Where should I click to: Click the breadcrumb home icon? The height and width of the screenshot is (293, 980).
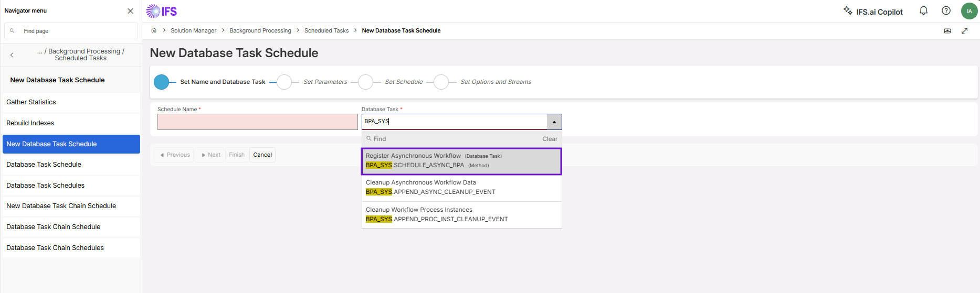[154, 30]
